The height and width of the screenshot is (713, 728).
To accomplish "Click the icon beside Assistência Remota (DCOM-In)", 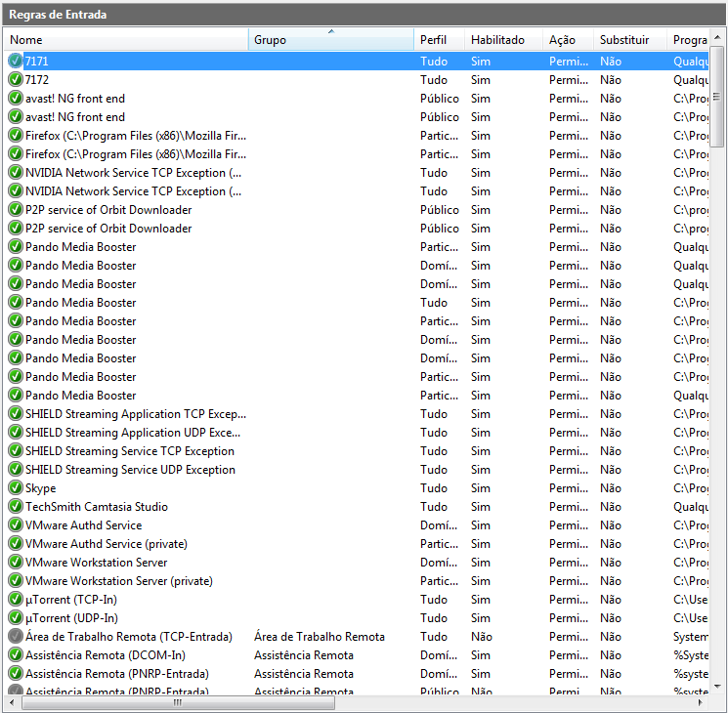I will click(16, 655).
